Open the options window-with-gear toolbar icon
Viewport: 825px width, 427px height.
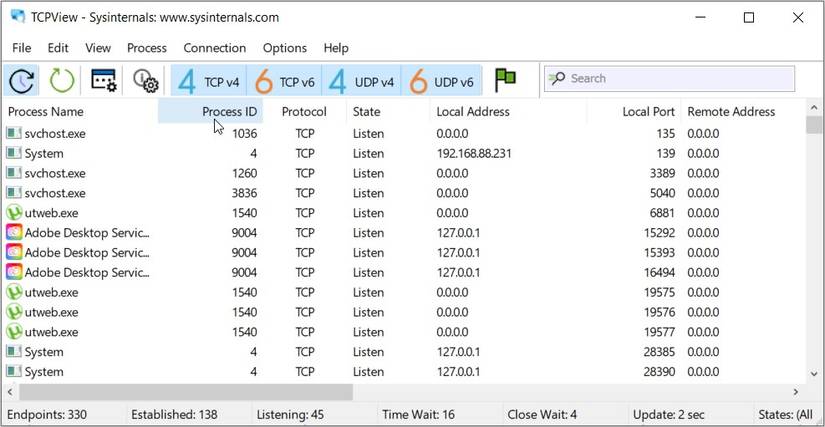click(103, 80)
